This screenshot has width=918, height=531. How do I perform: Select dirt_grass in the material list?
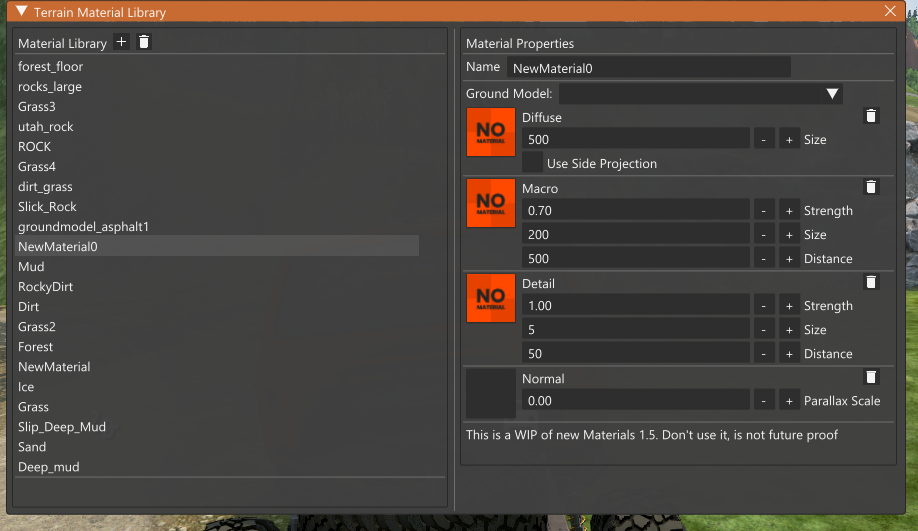pos(217,186)
